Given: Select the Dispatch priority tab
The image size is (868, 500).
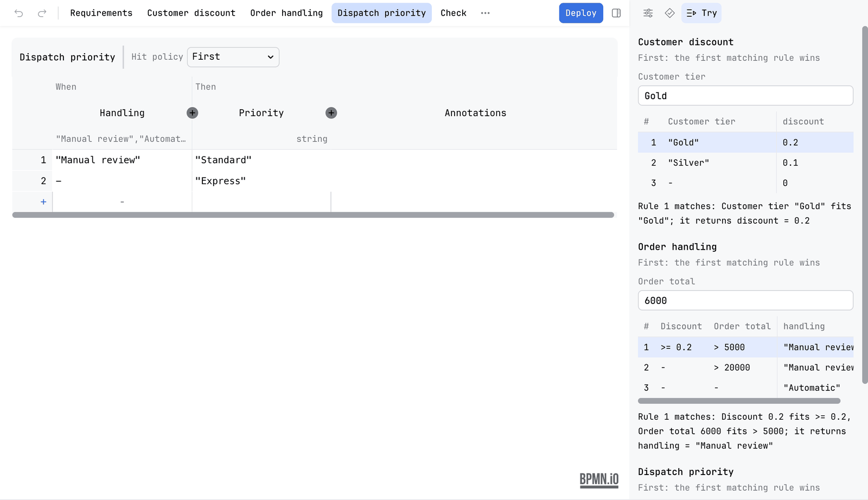Looking at the screenshot, I should [382, 13].
